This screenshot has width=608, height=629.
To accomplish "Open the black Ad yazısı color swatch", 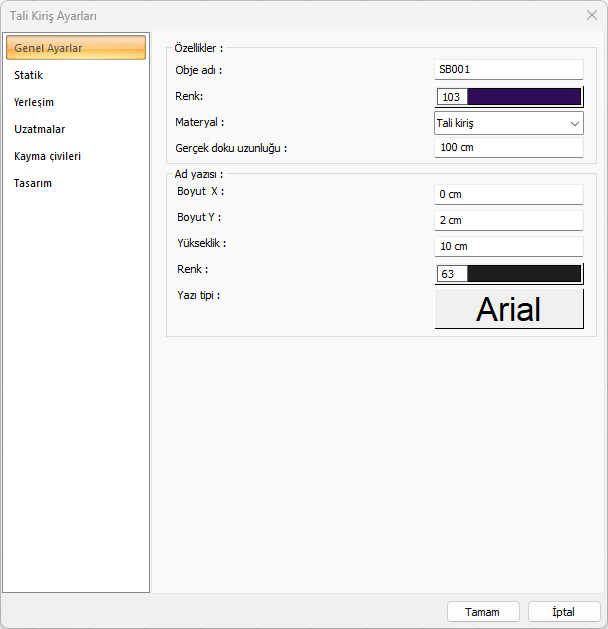I will pyautogui.click(x=524, y=273).
